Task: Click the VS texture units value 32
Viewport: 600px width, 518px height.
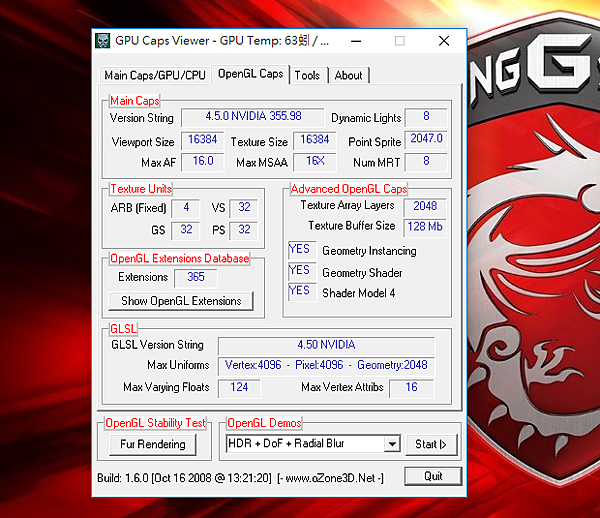Action: point(244,208)
